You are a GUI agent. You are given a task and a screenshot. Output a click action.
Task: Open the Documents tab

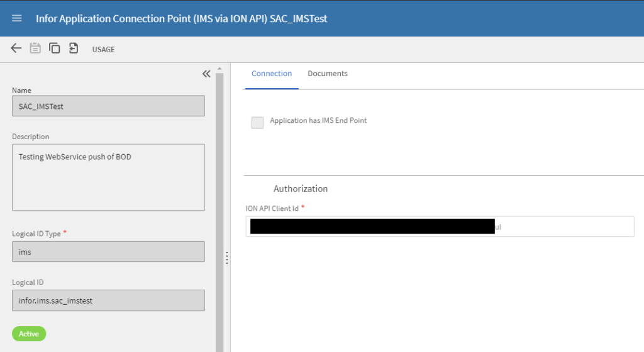click(x=327, y=74)
